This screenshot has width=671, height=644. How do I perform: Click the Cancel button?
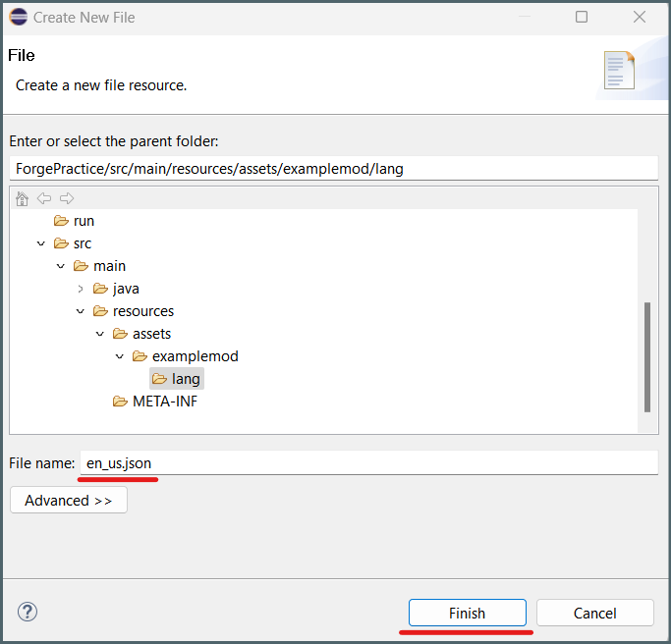point(595,613)
